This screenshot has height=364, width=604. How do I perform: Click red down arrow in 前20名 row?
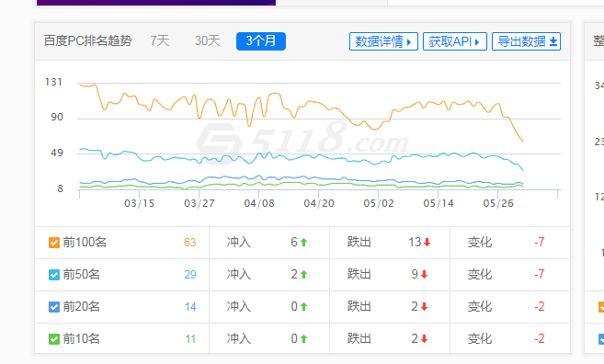424,307
